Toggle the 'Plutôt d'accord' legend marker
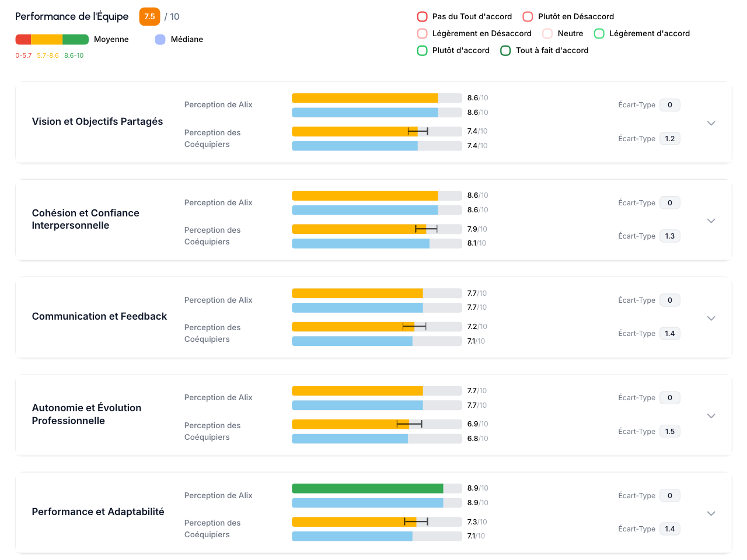Image resolution: width=747 pixels, height=560 pixels. point(423,50)
